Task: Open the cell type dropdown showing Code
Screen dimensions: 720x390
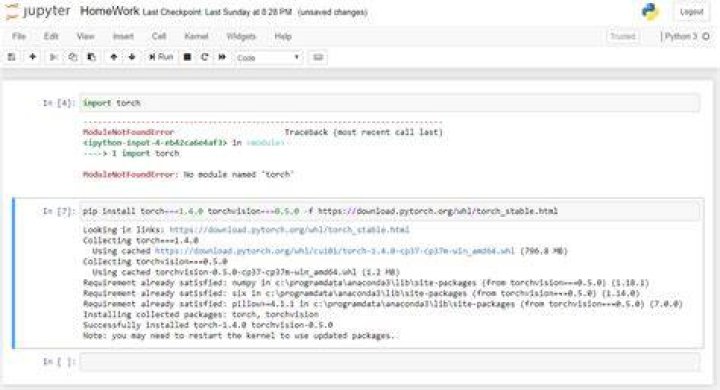Action: (268, 58)
